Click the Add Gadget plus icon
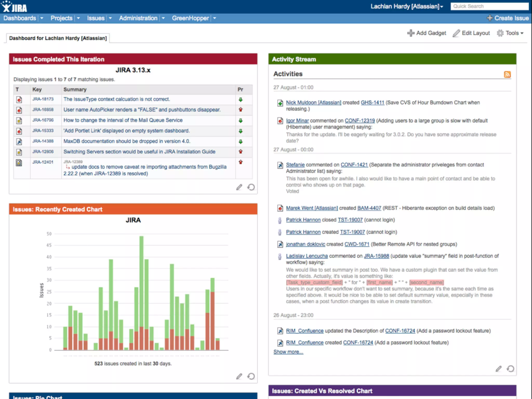Screen dimensions: 532x399 tap(411, 33)
